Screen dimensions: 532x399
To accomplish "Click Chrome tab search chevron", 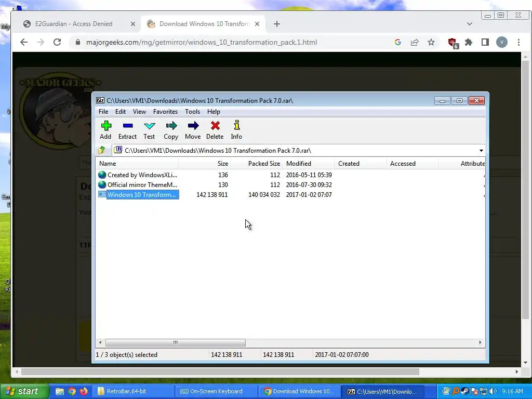I will pyautogui.click(x=470, y=24).
